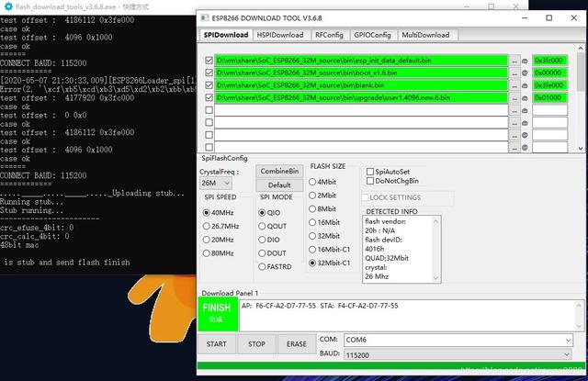Screen dimensions: 588x381
Task: Click the esp_init_data_default.bin path field
Action: [x=361, y=61]
